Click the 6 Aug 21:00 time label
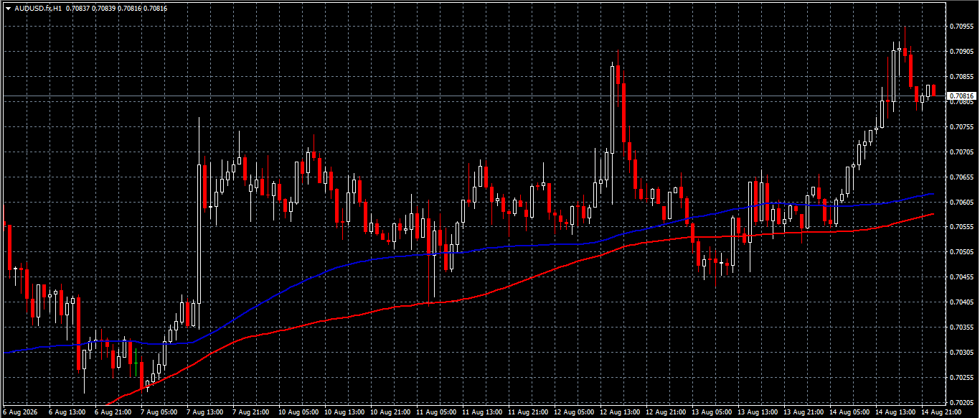The height and width of the screenshot is (418, 980). point(113,413)
